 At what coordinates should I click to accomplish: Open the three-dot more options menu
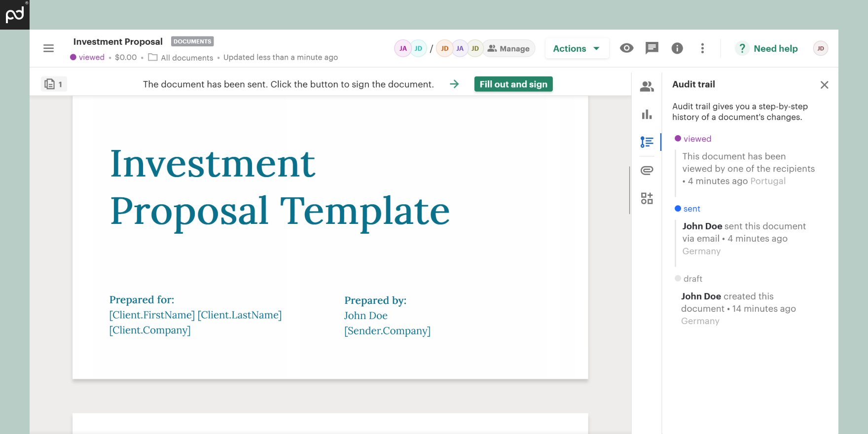coord(702,48)
